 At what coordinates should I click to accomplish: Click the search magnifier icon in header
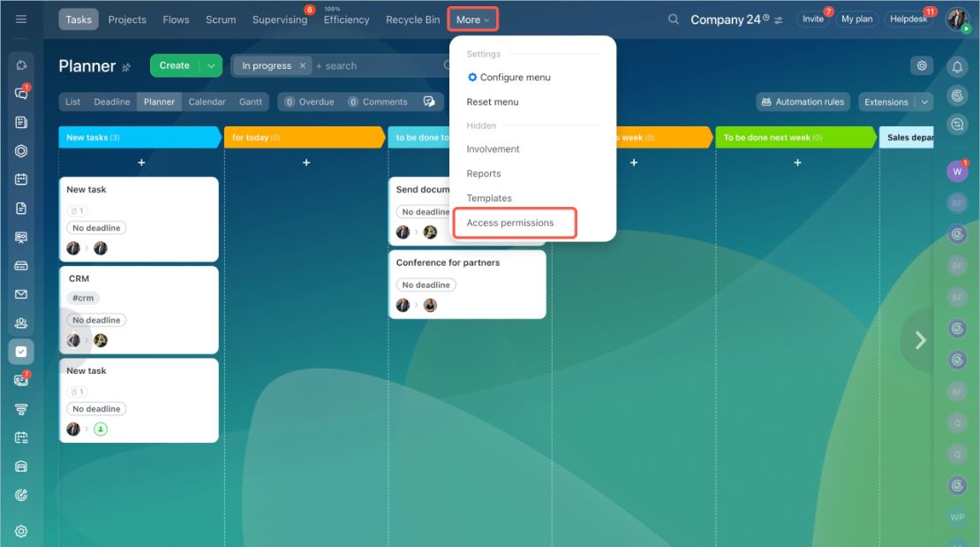(x=673, y=19)
